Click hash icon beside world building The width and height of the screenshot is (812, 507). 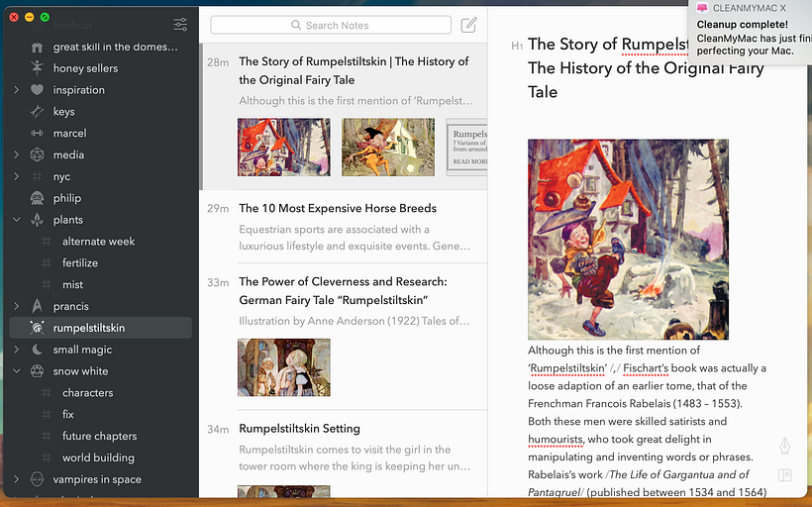pos(47,457)
